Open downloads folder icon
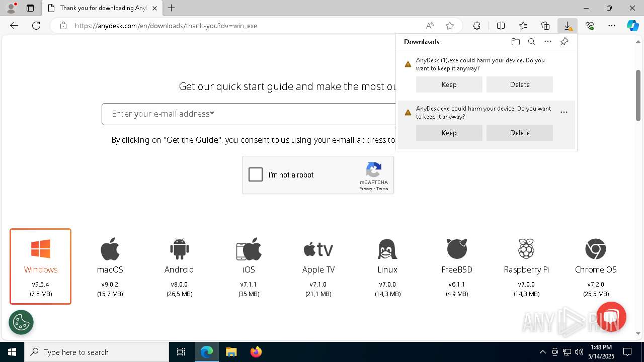The height and width of the screenshot is (362, 644). (x=515, y=42)
